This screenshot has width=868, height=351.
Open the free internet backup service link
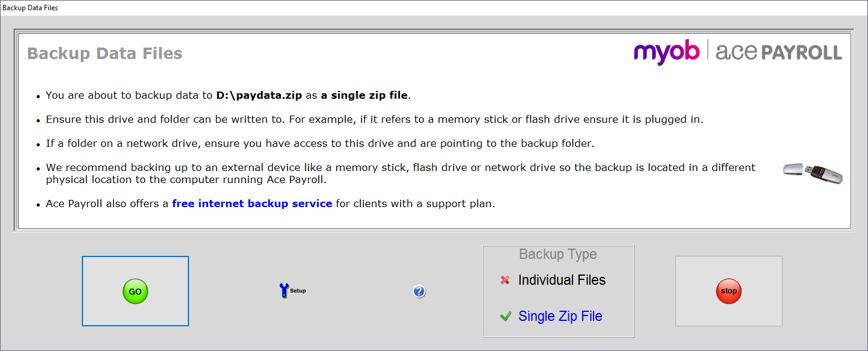click(x=252, y=203)
